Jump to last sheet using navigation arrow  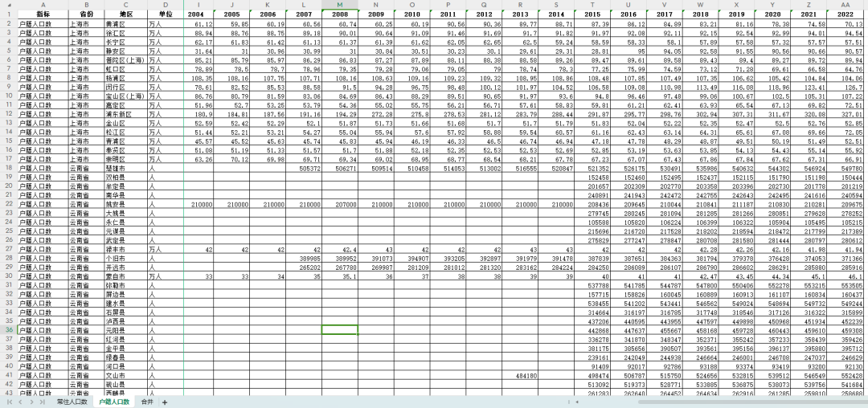point(41,402)
